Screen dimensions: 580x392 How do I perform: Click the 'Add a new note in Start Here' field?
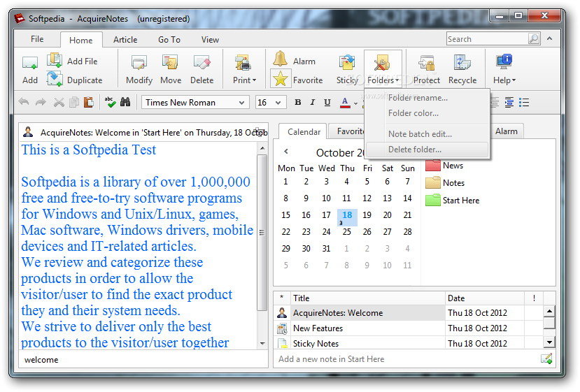(x=407, y=358)
